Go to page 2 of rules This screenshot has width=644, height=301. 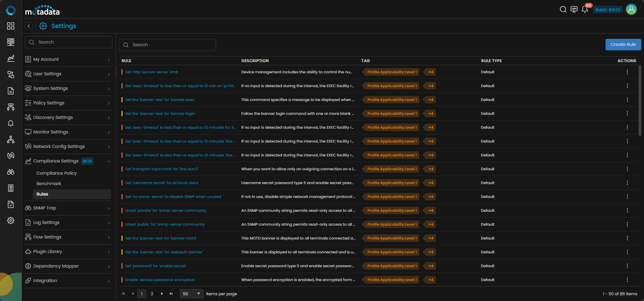pos(152,294)
